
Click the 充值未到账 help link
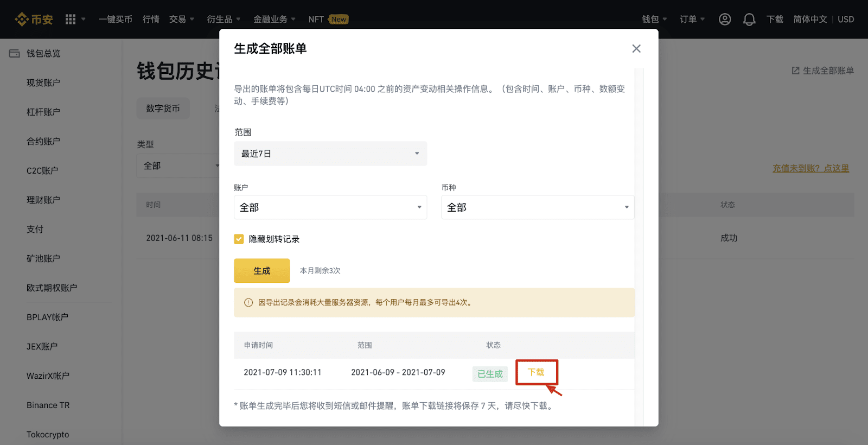(x=810, y=168)
